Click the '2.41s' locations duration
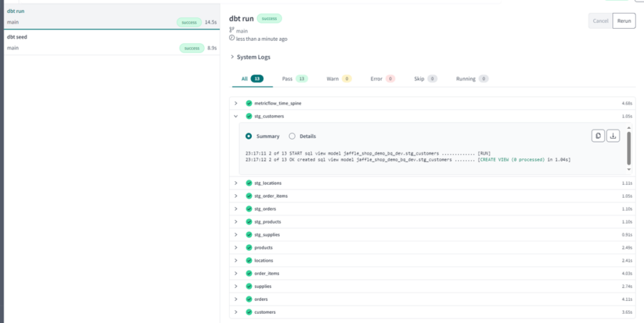Viewport: 644px width, 323px height. (627, 261)
